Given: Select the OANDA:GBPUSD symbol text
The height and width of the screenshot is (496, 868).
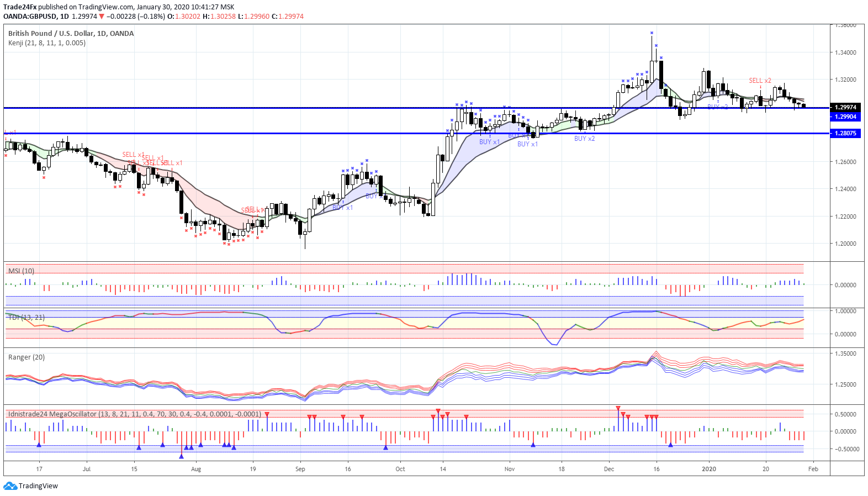Looking at the screenshot, I should pyautogui.click(x=30, y=17).
